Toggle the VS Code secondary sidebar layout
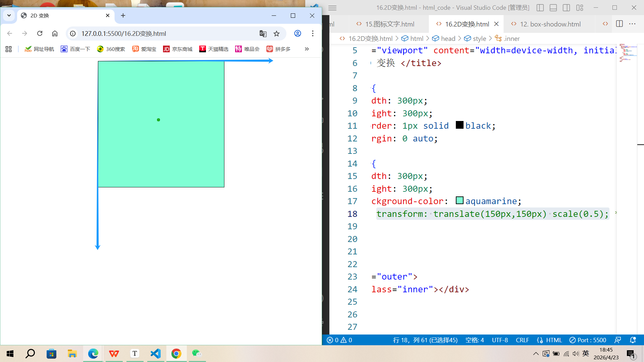This screenshot has width=644, height=362. [566, 8]
